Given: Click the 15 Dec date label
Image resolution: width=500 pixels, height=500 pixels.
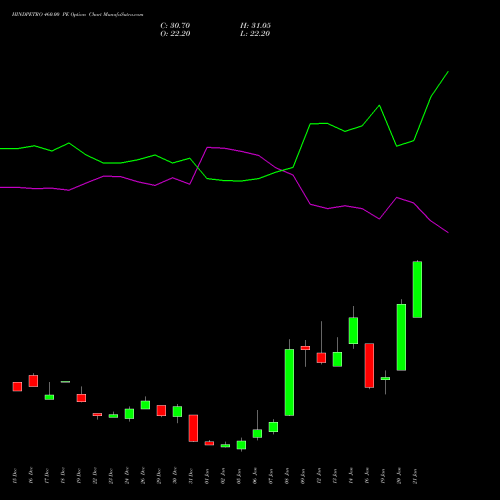Looking at the screenshot, I should coord(15,476).
